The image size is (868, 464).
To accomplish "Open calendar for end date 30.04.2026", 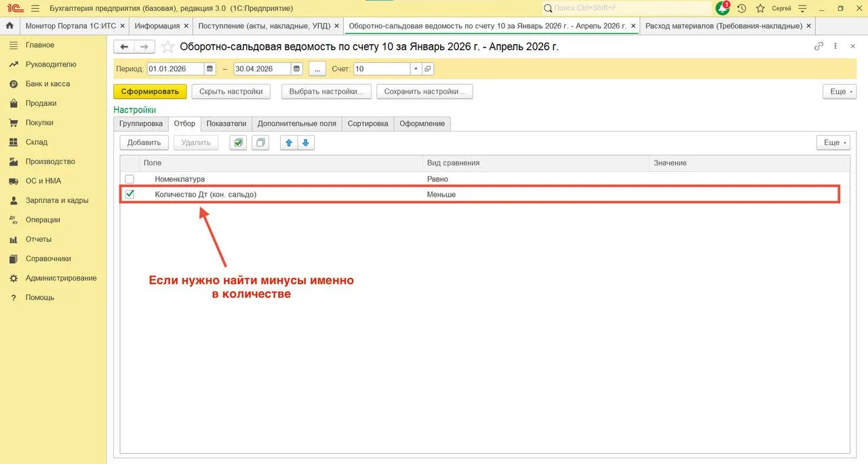I will (297, 69).
